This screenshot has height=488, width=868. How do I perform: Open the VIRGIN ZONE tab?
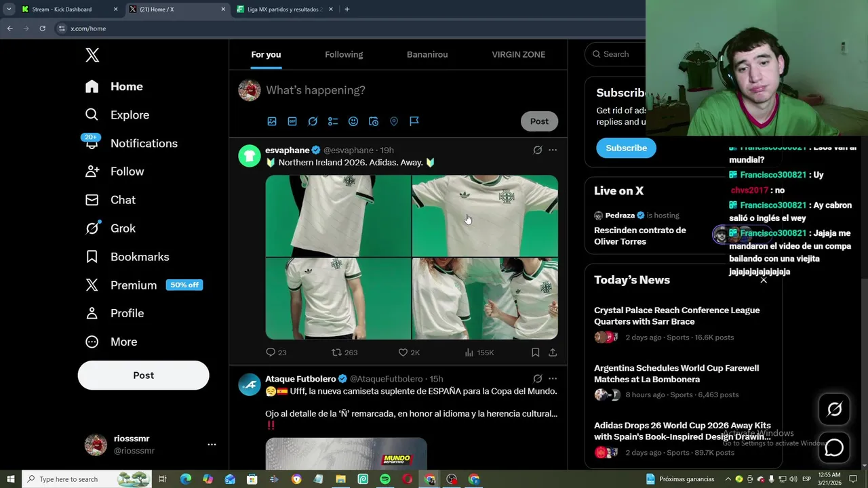[519, 54]
